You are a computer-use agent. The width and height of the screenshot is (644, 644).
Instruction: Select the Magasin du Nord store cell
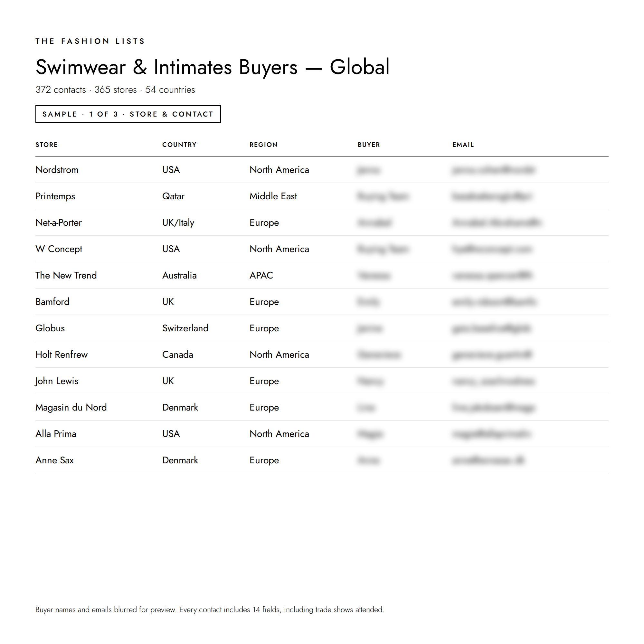point(71,407)
